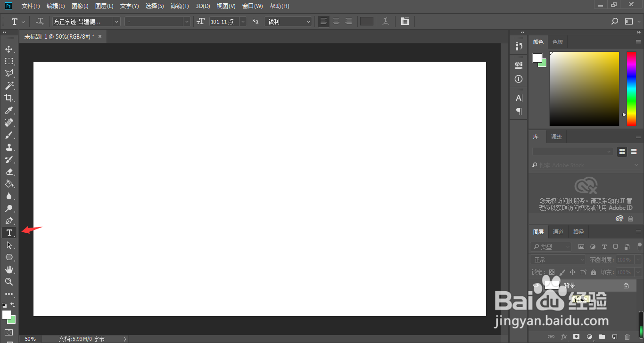The image size is (644, 343).
Task: Select the Eraser tool
Action: [x=9, y=171]
